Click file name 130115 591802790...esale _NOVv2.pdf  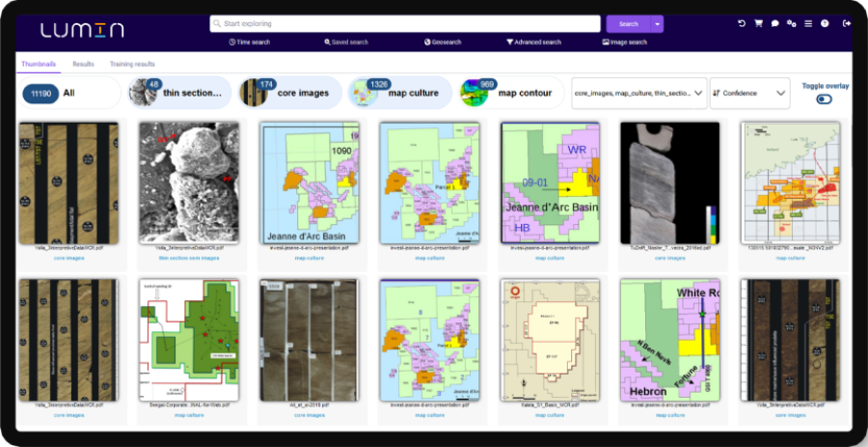[791, 248]
